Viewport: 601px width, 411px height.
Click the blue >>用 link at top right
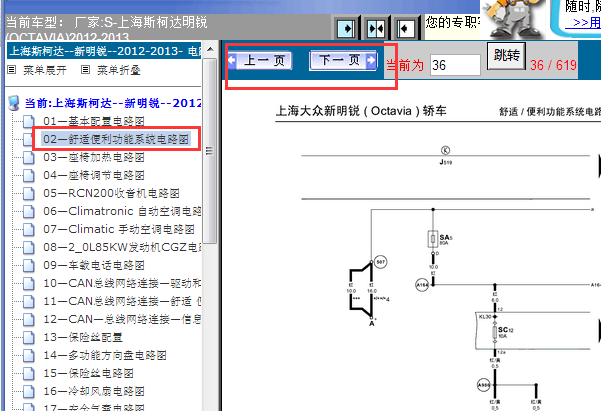pyautogui.click(x=583, y=22)
